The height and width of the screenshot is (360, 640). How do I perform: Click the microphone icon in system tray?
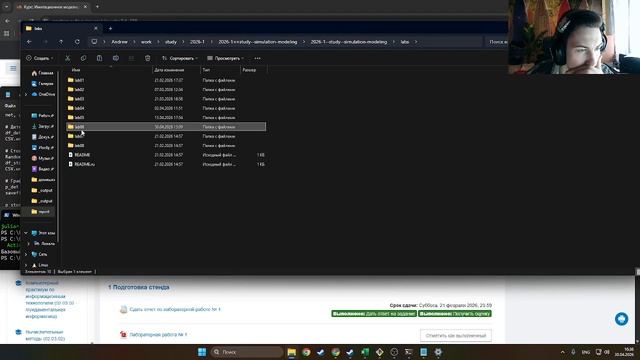click(x=573, y=352)
